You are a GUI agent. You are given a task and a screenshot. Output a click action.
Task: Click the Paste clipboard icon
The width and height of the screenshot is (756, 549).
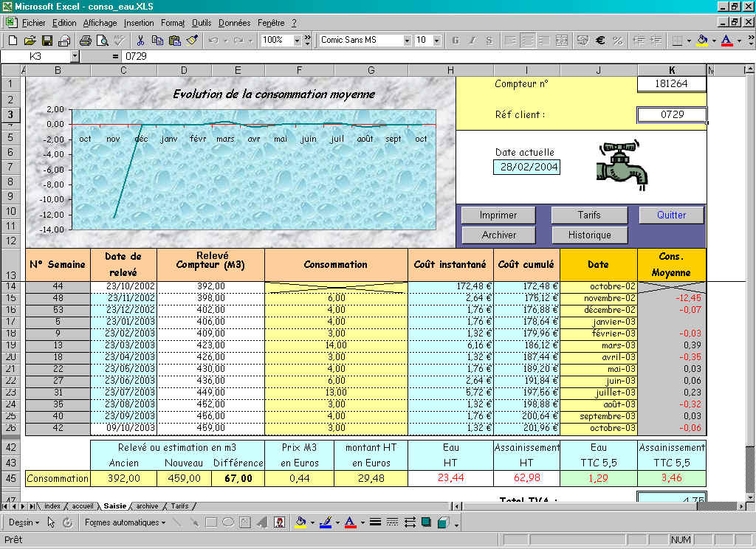pyautogui.click(x=174, y=41)
